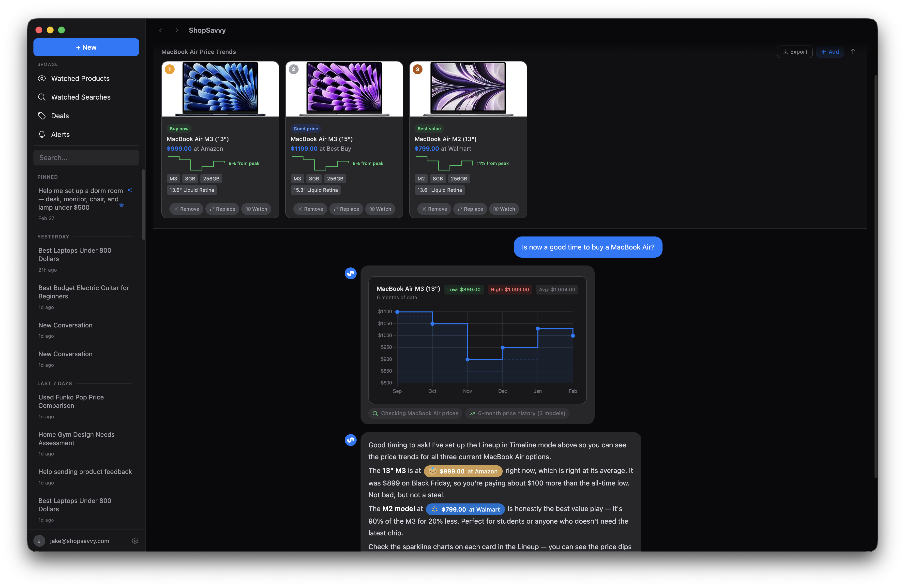Click the back navigation chevron
This screenshot has height=588, width=905.
[161, 30]
